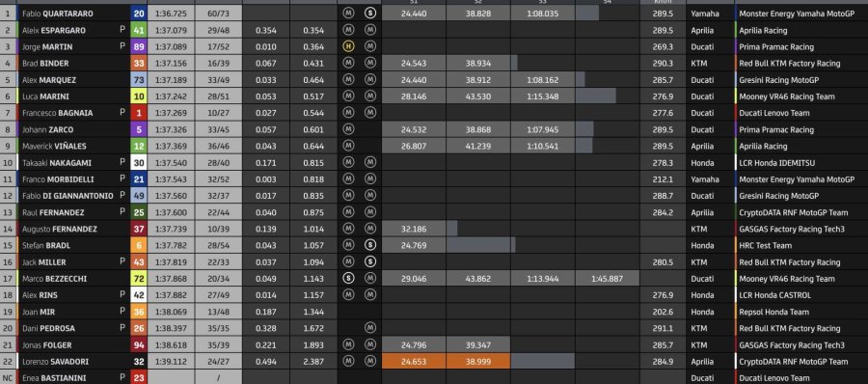Click Bezzecchi's soft front tyre icon
868x384 pixels.
(348, 279)
